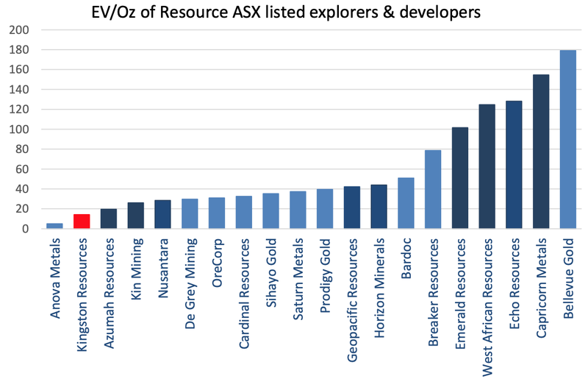The image size is (588, 379).
Task: Click the 'Cardinal Resources' axis label
Action: click(x=244, y=294)
